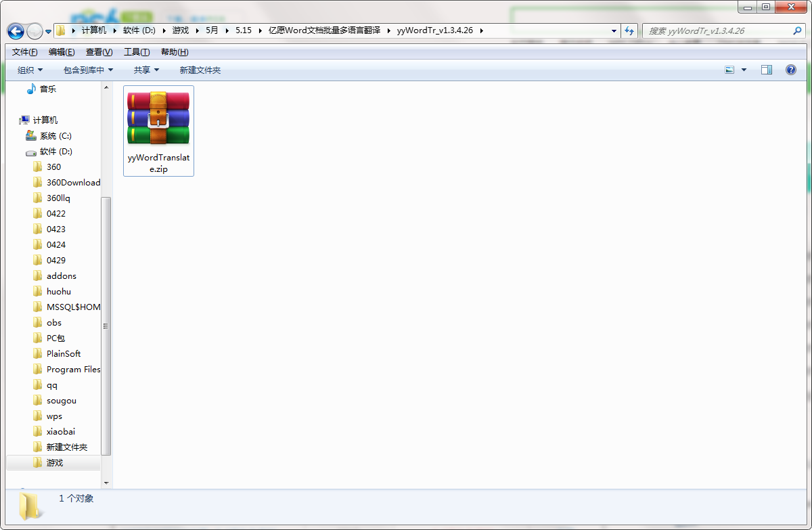Open the sougou folder
The height and width of the screenshot is (530, 812).
coord(62,401)
